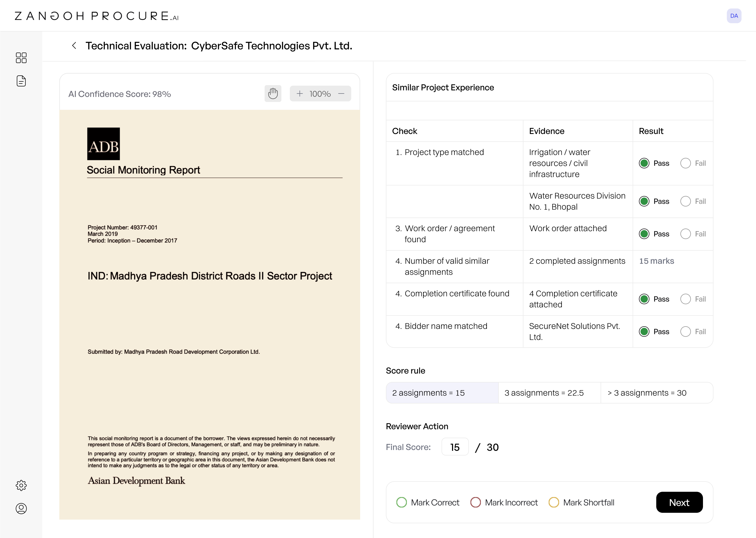This screenshot has width=756, height=538.
Task: Click the Evidence column header
Action: point(547,131)
